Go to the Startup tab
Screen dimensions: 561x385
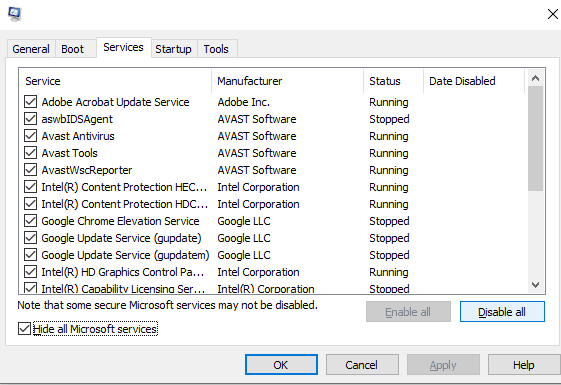[173, 49]
